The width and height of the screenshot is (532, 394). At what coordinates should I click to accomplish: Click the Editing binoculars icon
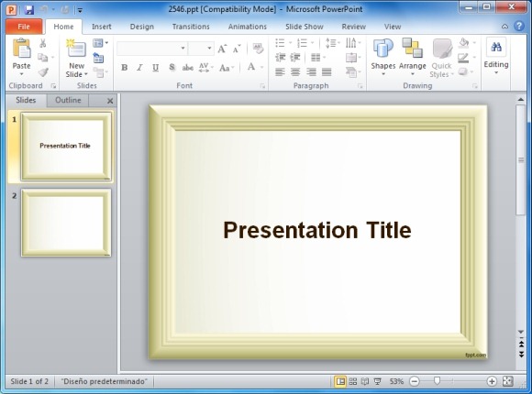pyautogui.click(x=496, y=47)
